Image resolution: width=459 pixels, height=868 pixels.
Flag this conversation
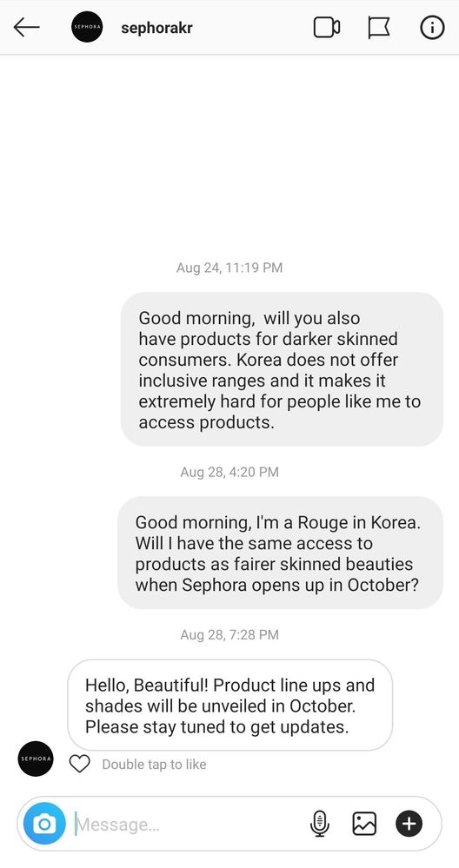[379, 27]
